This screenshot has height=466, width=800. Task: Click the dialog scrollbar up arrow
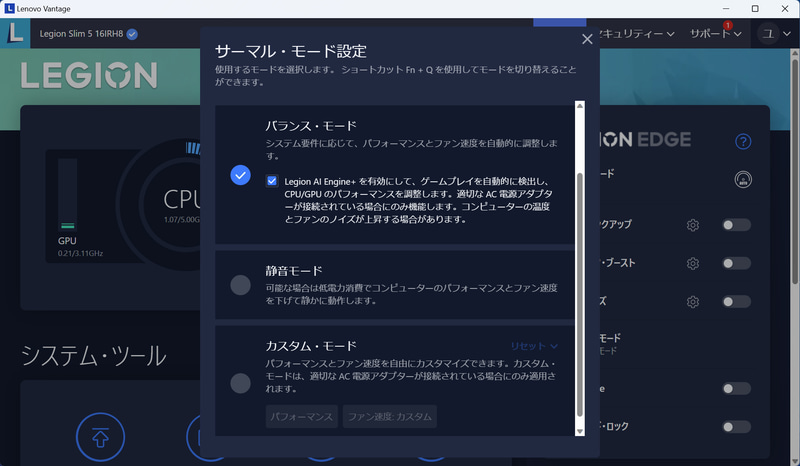(580, 106)
